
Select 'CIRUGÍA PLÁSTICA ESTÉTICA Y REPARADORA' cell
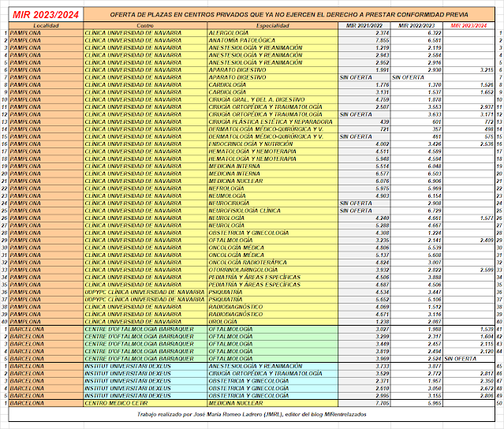click(273, 121)
